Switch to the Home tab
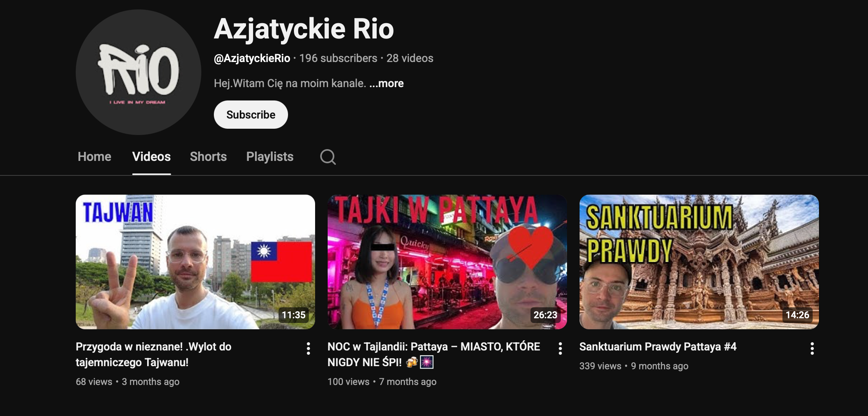This screenshot has height=416, width=868. pos(94,157)
